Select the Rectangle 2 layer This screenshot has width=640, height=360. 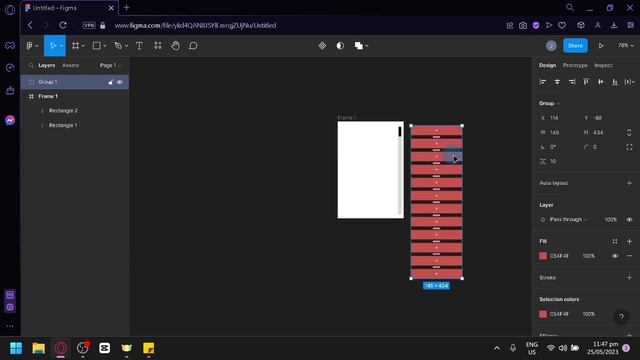(x=75, y=111)
